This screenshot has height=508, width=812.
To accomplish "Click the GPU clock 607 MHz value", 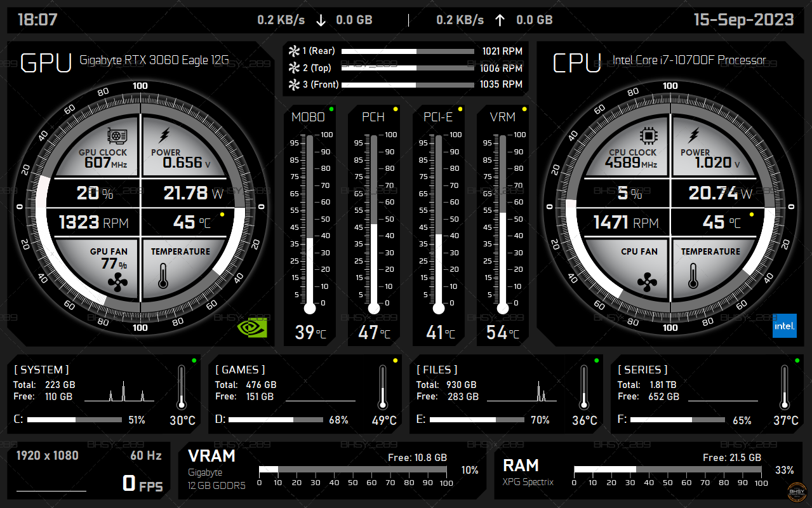I will tap(106, 163).
